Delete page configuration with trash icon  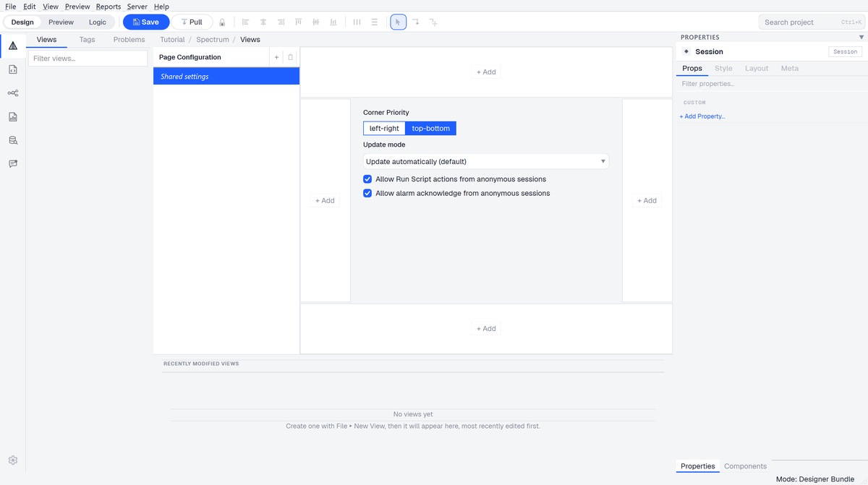coord(291,57)
